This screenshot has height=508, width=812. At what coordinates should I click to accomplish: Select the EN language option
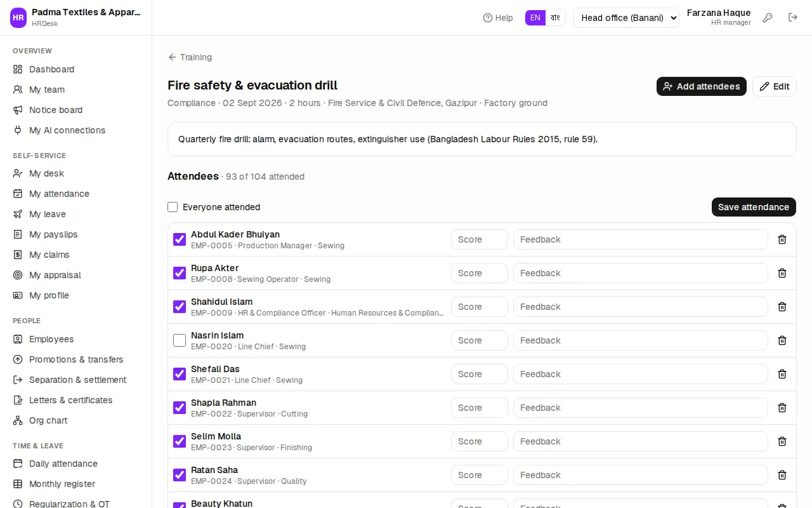point(535,18)
